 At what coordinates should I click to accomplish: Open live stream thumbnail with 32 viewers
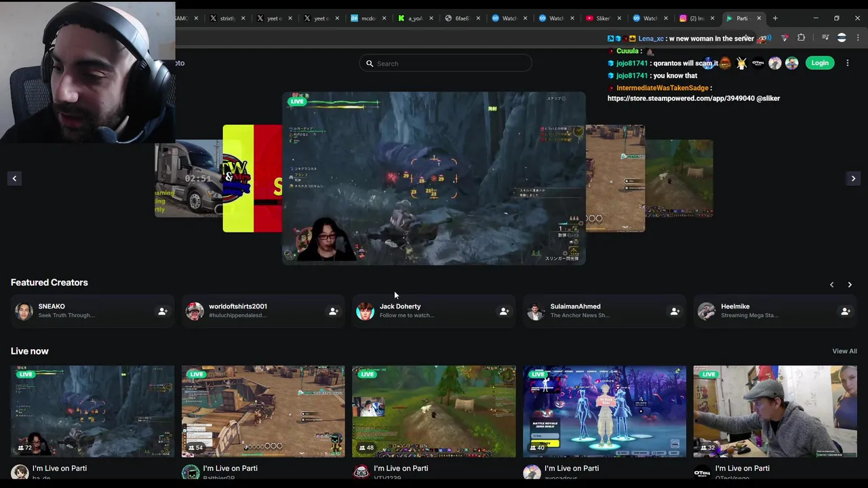pos(775,411)
